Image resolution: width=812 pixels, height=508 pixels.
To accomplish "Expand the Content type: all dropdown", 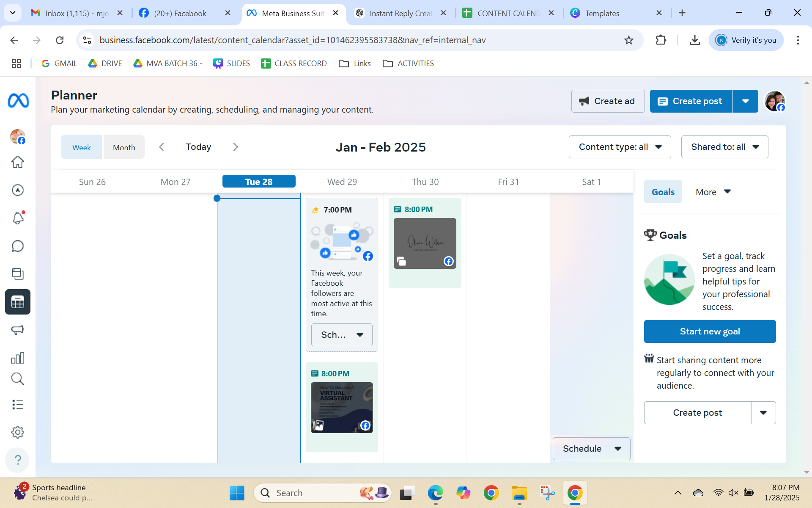I will point(620,147).
